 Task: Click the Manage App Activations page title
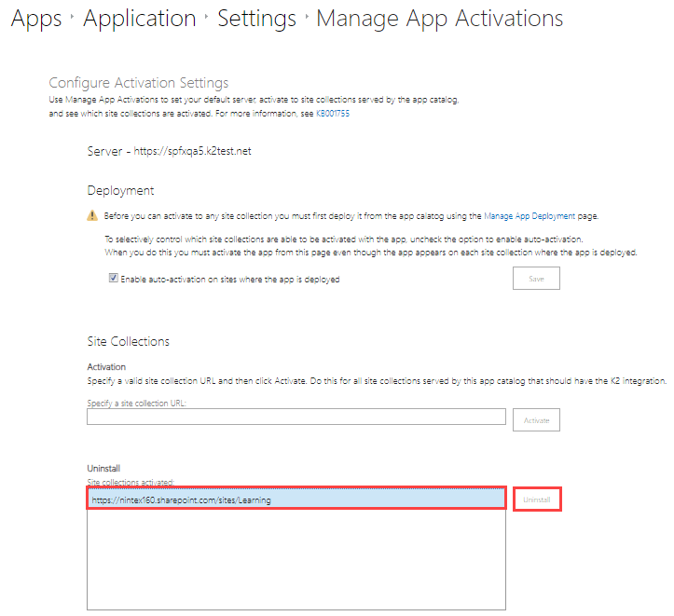(x=439, y=19)
